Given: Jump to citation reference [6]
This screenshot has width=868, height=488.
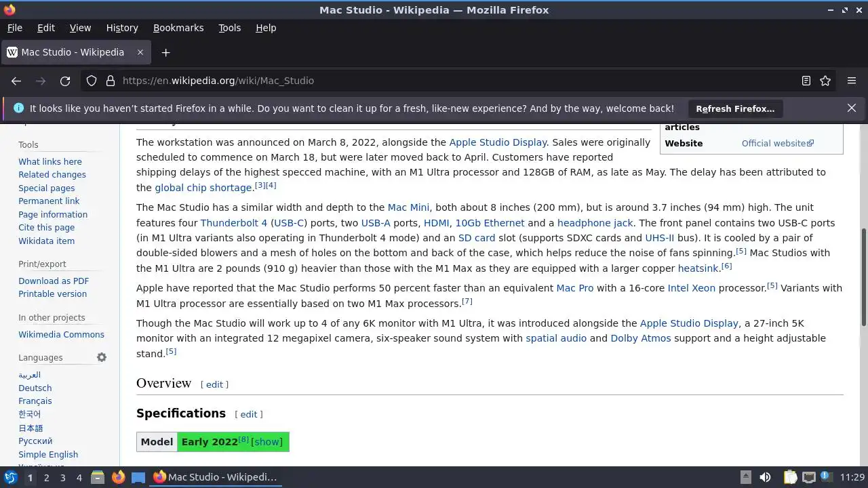Looking at the screenshot, I should 726,266.
